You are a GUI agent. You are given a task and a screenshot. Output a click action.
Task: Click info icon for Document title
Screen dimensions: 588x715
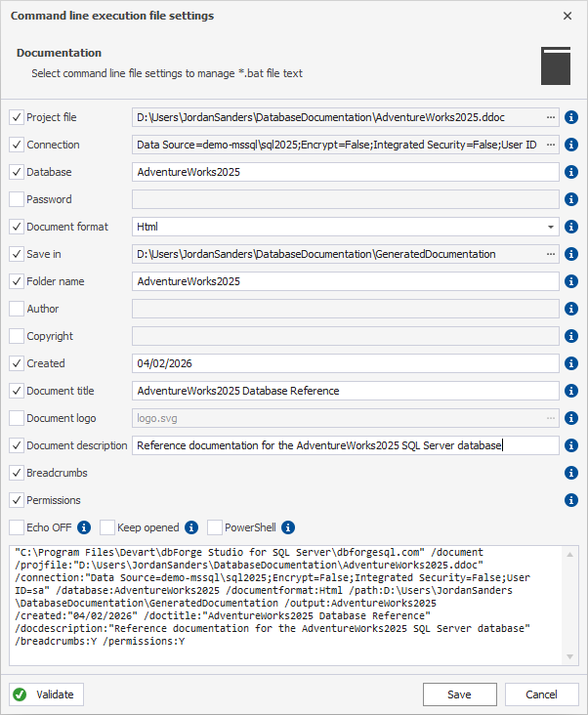pos(571,391)
